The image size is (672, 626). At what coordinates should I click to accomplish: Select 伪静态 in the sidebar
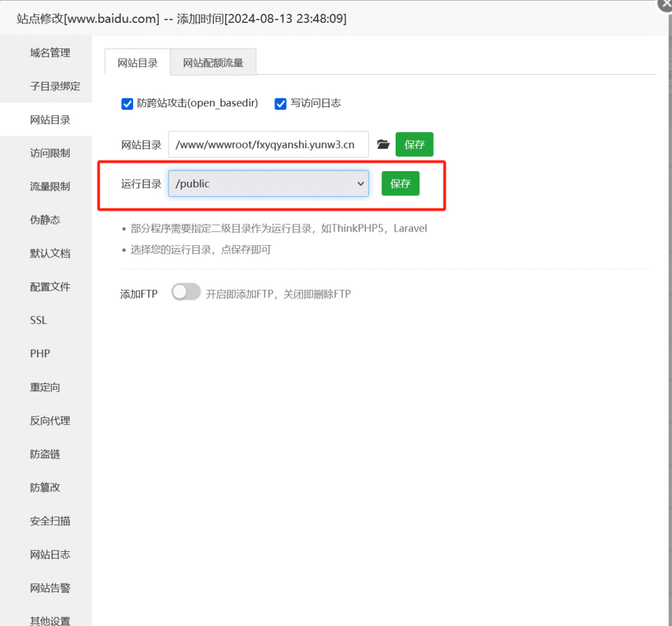[45, 220]
